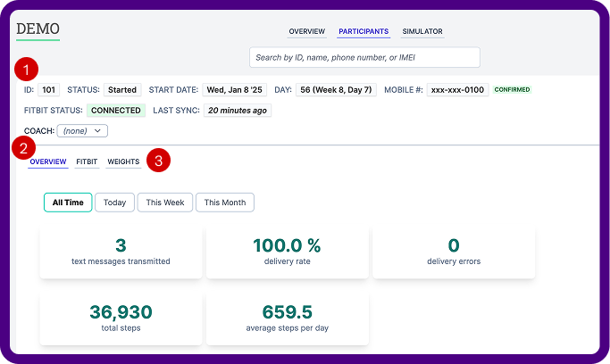Click the DEMO logo title
The width and height of the screenshot is (610, 364).
pos(38,29)
